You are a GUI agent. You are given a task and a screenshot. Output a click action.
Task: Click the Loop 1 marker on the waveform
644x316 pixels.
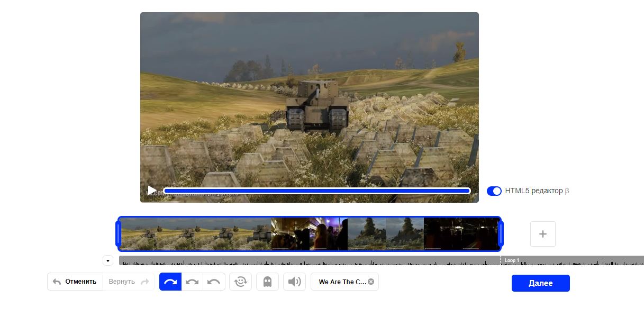(x=512, y=260)
